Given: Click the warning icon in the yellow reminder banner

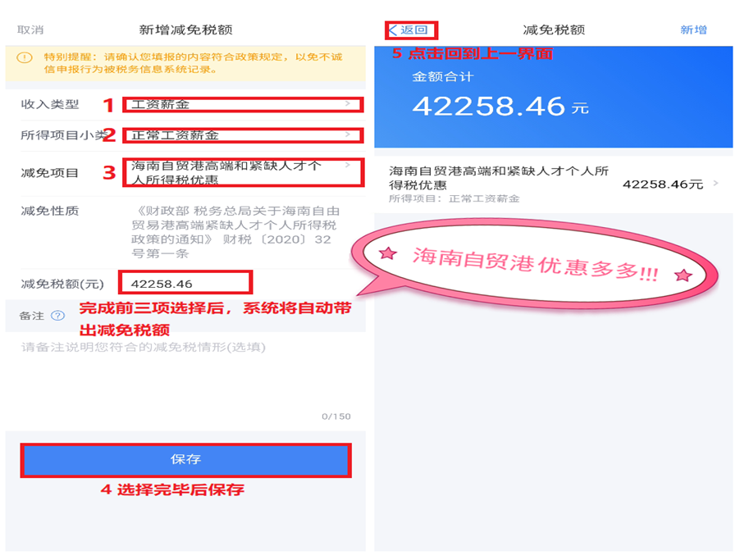Looking at the screenshot, I should click(25, 58).
